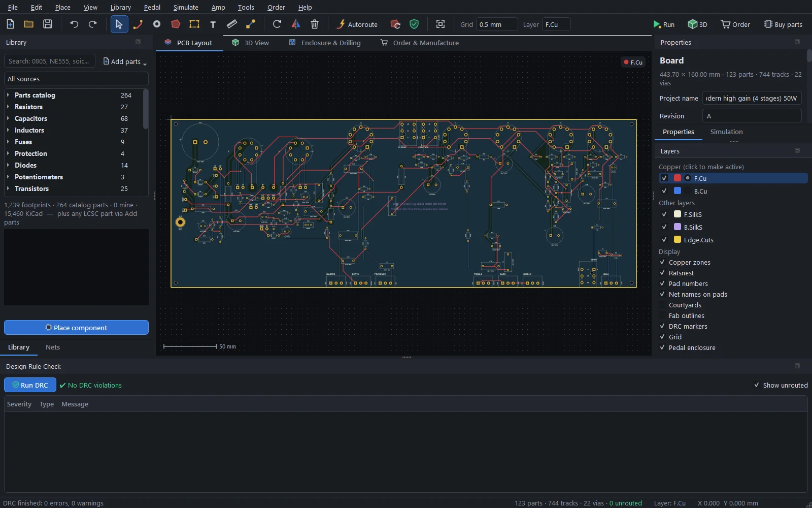
Task: Uncheck Show unrouted option
Action: 757,385
